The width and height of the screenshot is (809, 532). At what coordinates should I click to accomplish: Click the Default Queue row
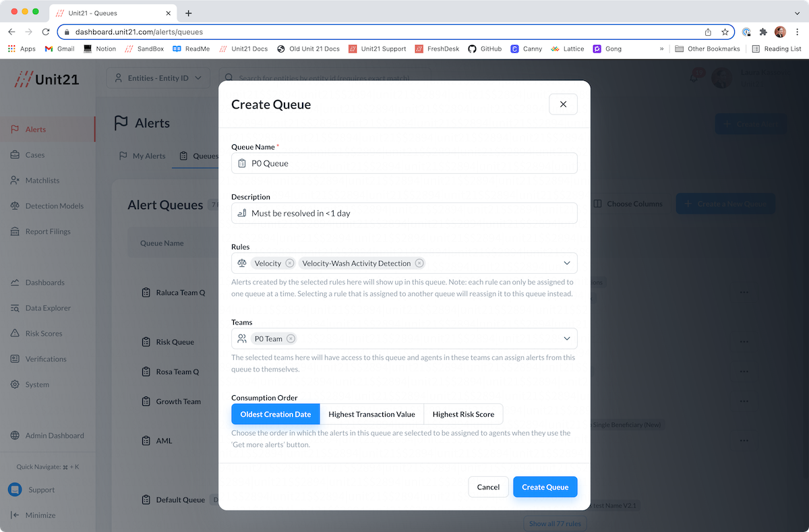point(173,500)
